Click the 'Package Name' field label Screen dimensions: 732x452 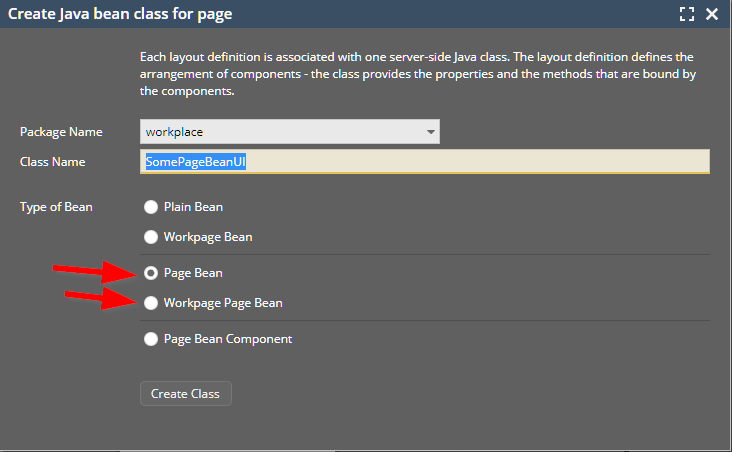(59, 132)
